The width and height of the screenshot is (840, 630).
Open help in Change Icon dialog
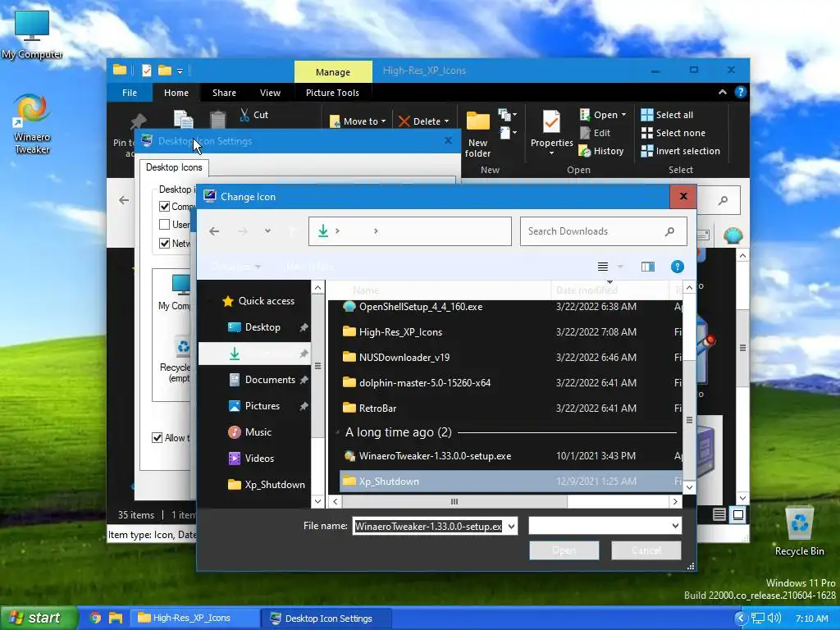coord(677,267)
